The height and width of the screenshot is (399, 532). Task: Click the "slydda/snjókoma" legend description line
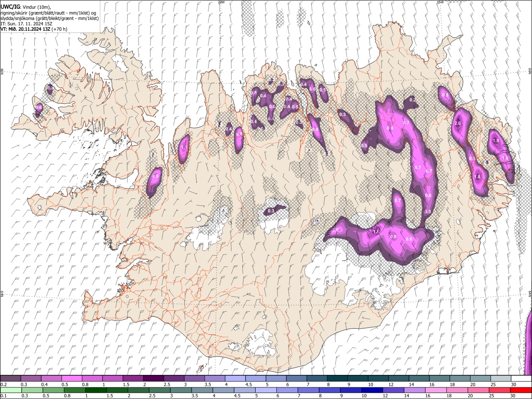pos(49,18)
